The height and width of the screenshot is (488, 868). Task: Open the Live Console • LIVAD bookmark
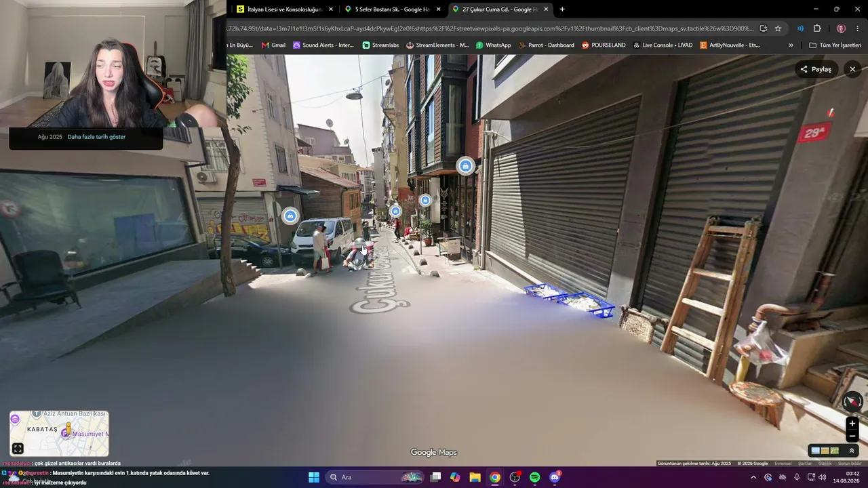663,45
